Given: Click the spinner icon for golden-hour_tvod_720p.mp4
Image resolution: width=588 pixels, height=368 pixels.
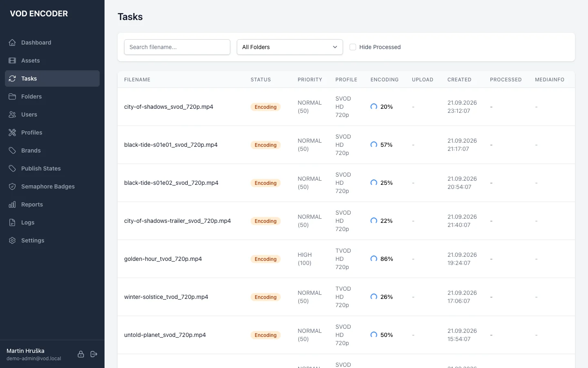Looking at the screenshot, I should point(374,259).
